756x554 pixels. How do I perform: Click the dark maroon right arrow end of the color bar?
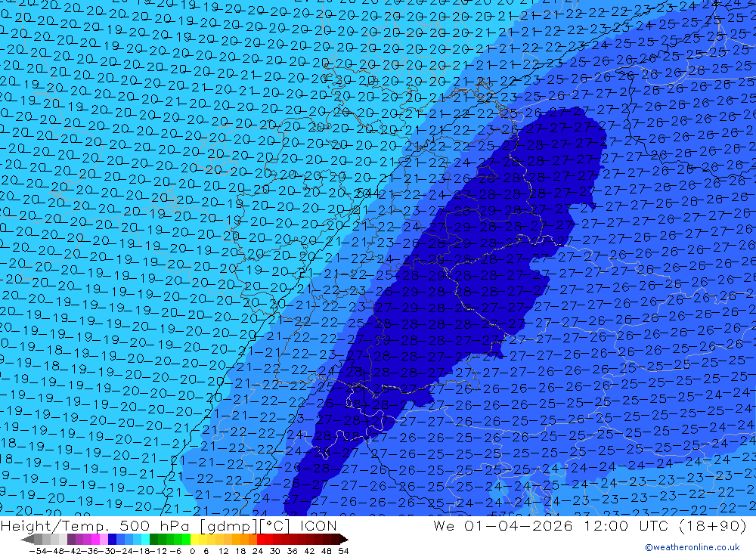pyautogui.click(x=344, y=539)
